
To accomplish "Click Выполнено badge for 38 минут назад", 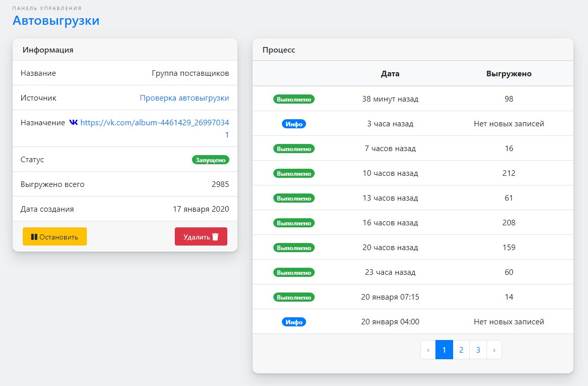I will tap(293, 99).
